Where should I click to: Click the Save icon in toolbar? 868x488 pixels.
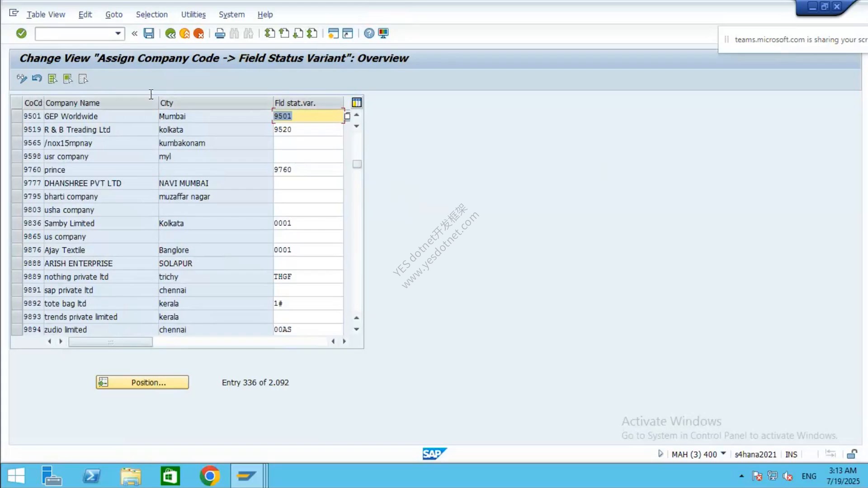149,33
